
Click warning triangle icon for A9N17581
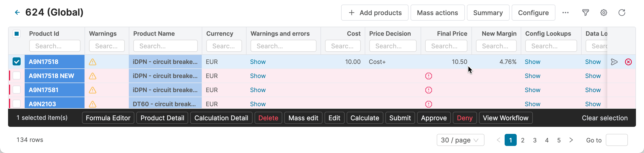point(93,90)
